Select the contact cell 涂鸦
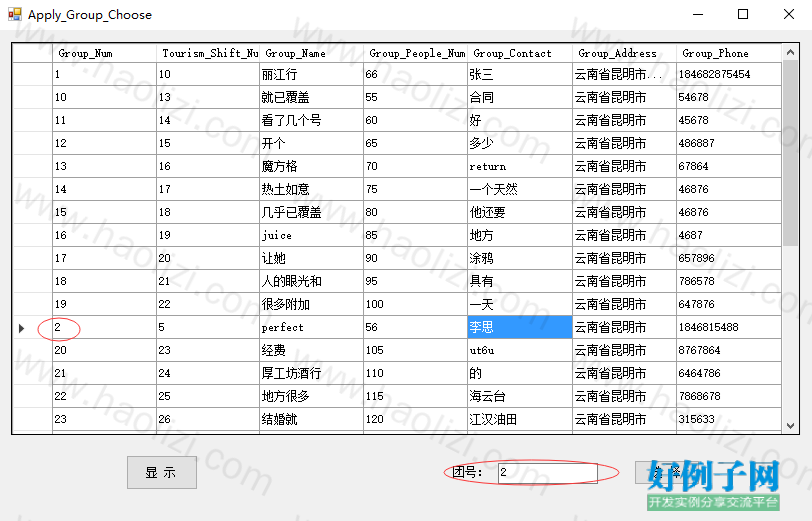Viewport: 812px width, 521px height. click(520, 258)
